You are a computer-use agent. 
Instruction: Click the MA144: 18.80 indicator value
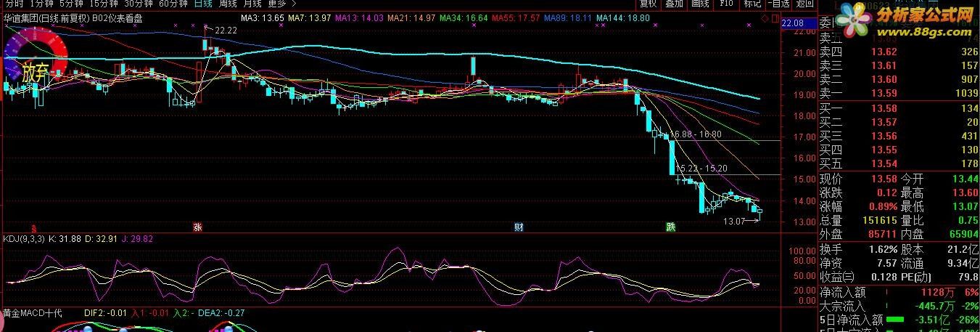tap(623, 17)
